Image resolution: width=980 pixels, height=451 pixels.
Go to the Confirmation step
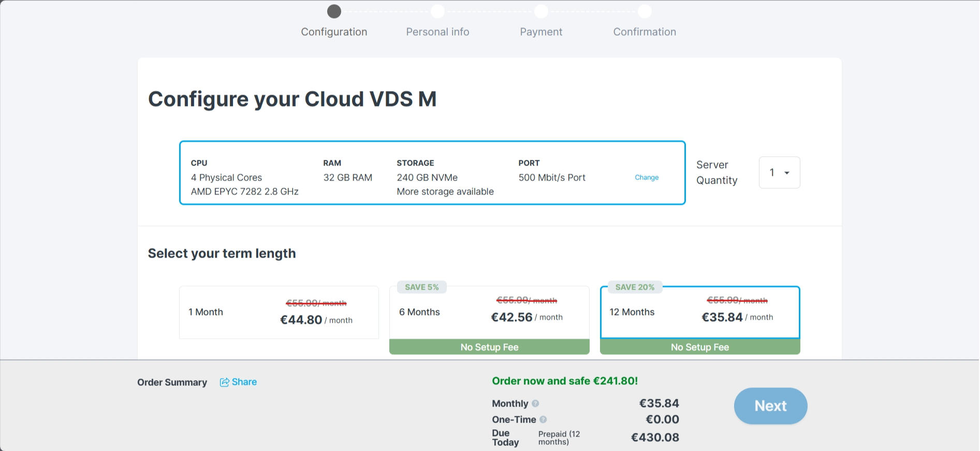(x=645, y=21)
